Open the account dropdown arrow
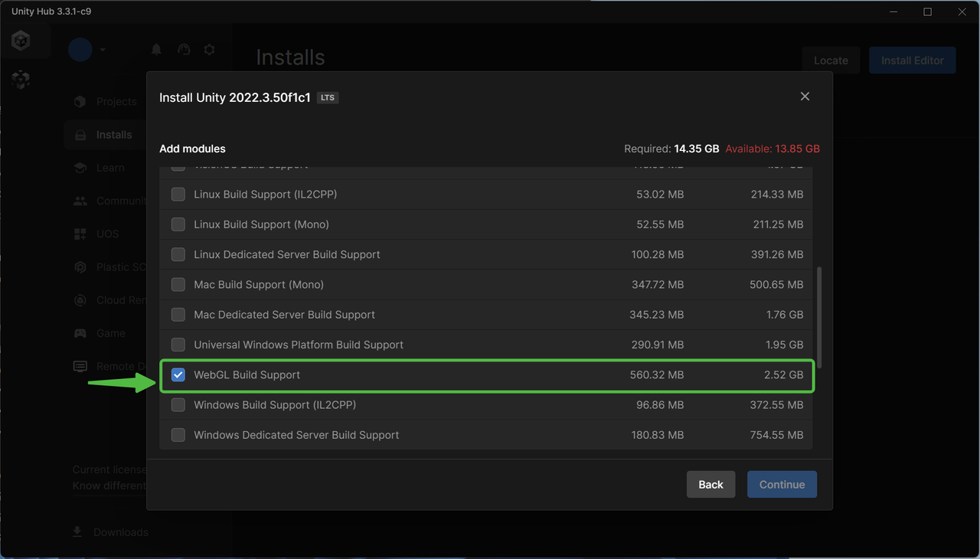The height and width of the screenshot is (559, 980). [102, 49]
